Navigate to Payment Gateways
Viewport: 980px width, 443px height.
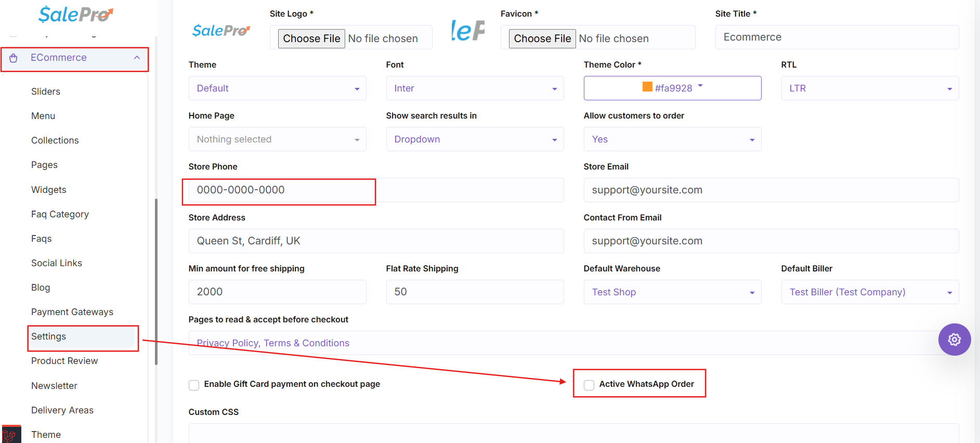click(72, 312)
